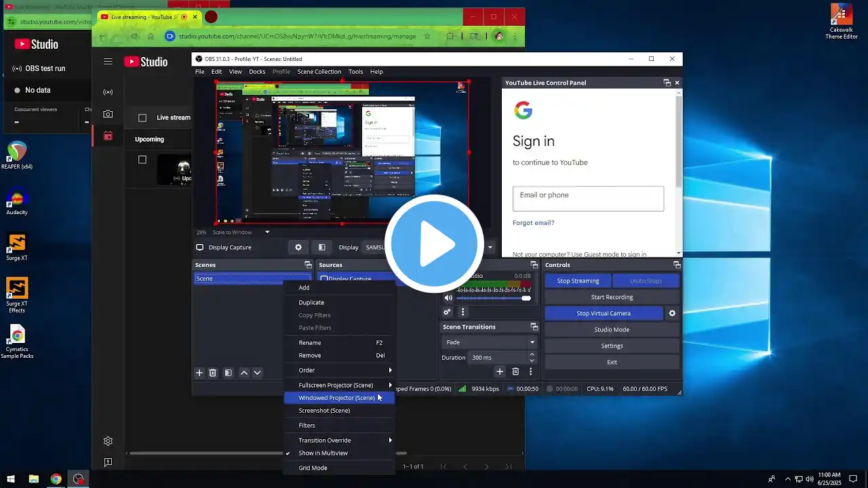
Task: Click the Forgot email? link
Action: [534, 223]
